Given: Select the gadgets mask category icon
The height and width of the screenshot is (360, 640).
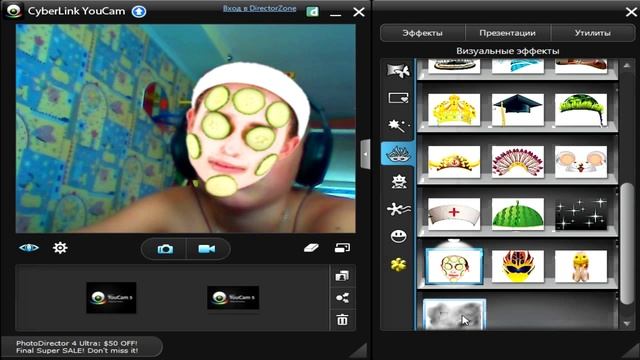Looking at the screenshot, I should click(x=398, y=154).
